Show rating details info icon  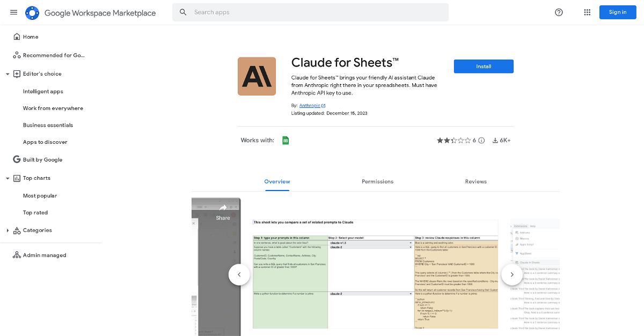(x=481, y=141)
